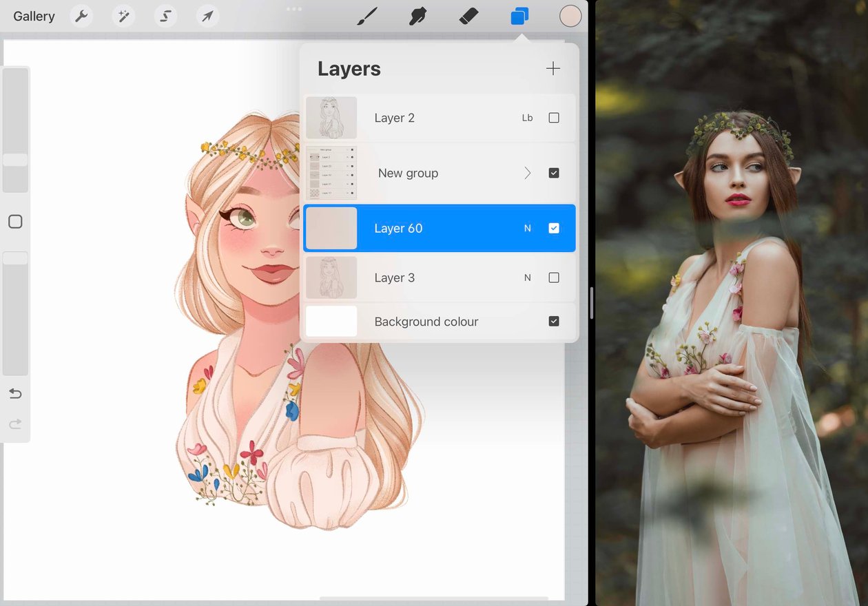Tap the multitasking three-dot control at top
Screen dimensions: 868x606
(x=294, y=9)
